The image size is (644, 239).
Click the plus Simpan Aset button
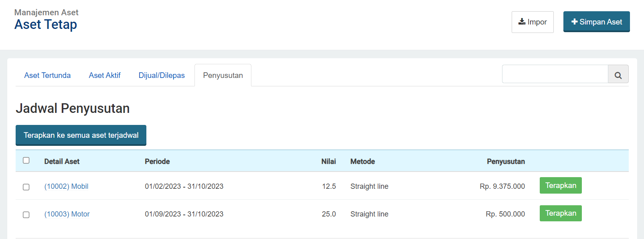(x=596, y=22)
